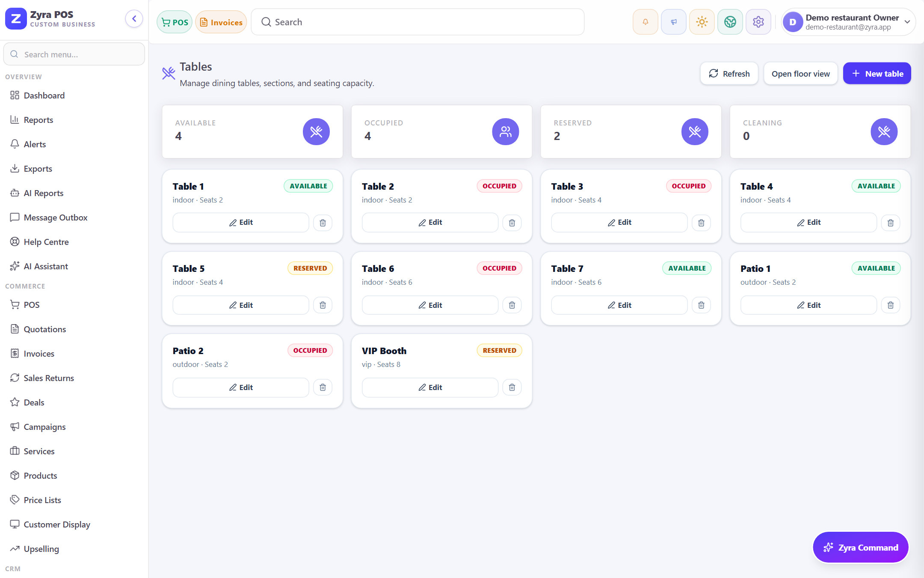Toggle light/dark theme with sun icon
This screenshot has height=578, width=924.
point(702,22)
